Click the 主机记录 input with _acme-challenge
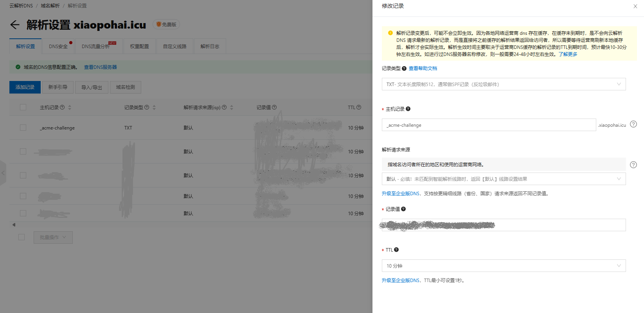The height and width of the screenshot is (313, 644). (x=489, y=125)
